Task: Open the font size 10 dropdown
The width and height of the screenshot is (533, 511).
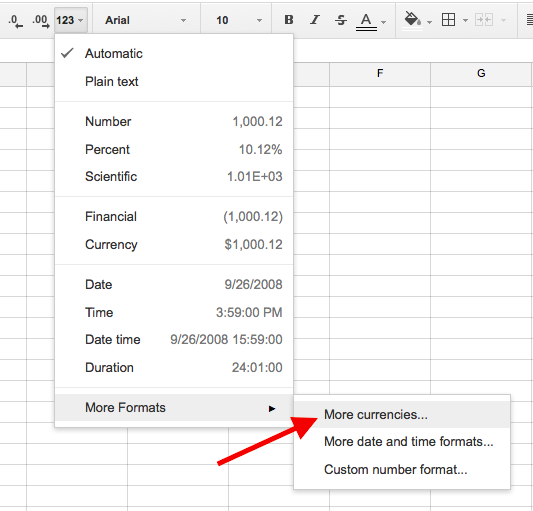Action: point(238,20)
